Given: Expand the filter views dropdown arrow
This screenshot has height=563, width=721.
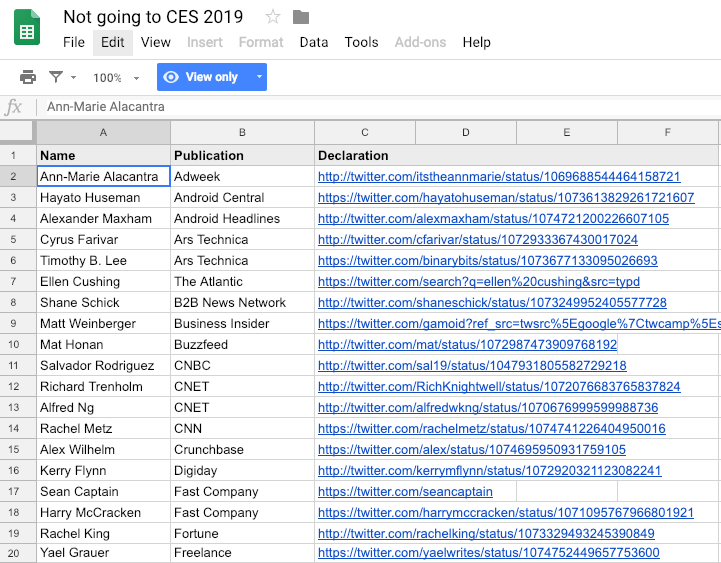Looking at the screenshot, I should pos(74,78).
